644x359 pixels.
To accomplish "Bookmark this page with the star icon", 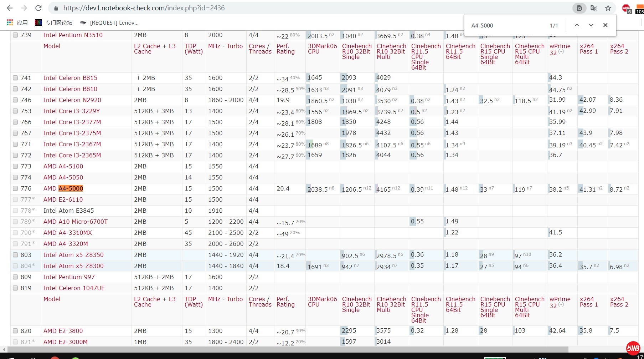I will click(608, 8).
